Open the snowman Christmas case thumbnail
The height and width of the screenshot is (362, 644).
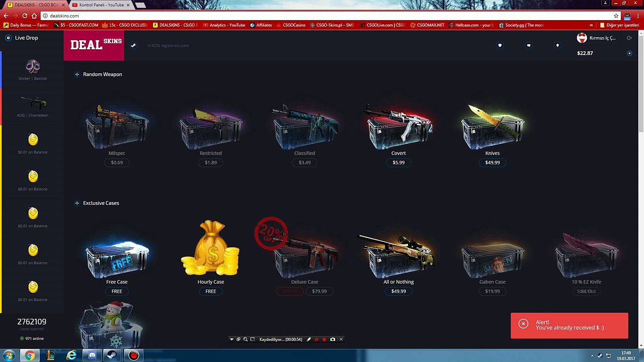(x=112, y=324)
